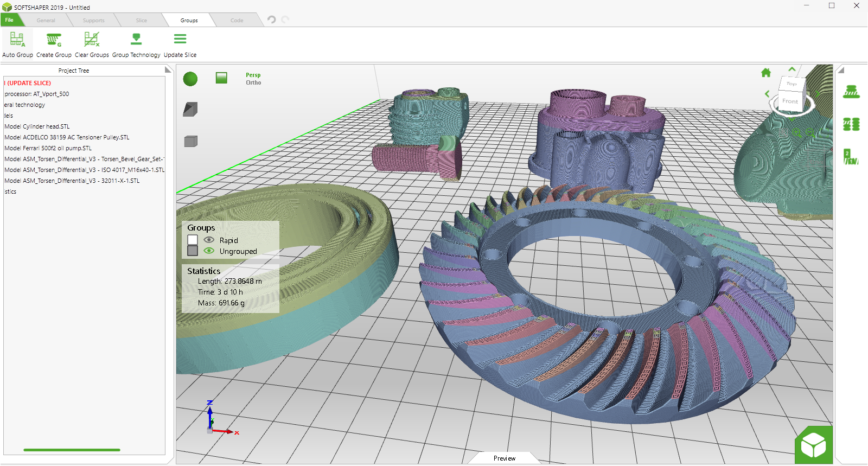The height and width of the screenshot is (466, 868).
Task: Toggle the Rapid group eye visibility
Action: [209, 240]
